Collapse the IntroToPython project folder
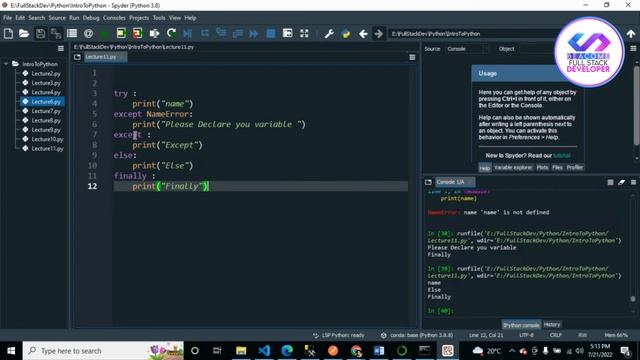640x360 pixels. (x=6, y=64)
